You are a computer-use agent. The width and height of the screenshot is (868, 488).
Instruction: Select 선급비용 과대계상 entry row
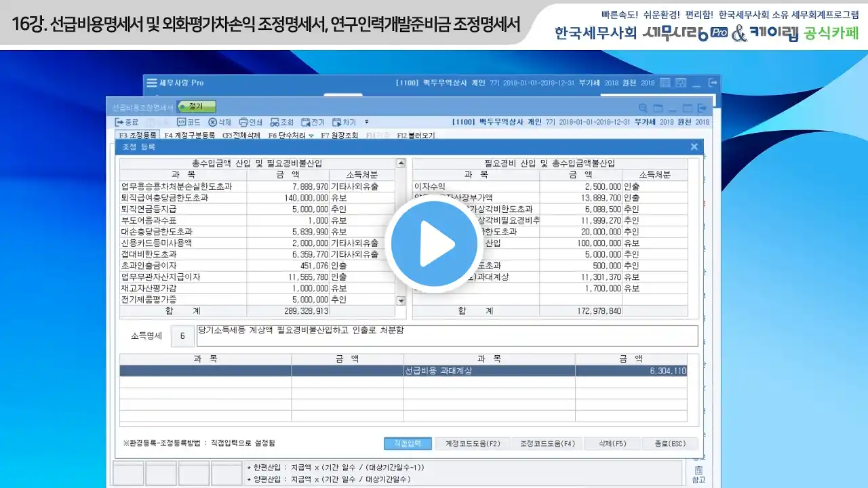403,371
